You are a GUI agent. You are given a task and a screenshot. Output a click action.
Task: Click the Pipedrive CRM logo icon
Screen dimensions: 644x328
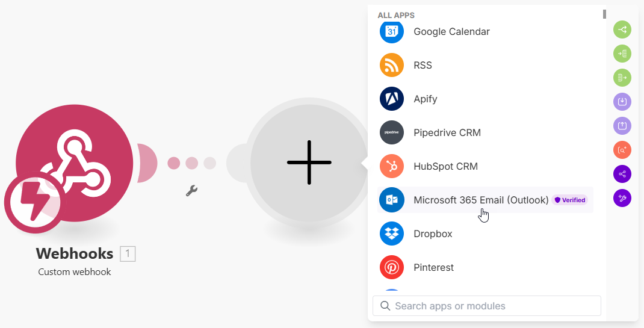(x=392, y=132)
